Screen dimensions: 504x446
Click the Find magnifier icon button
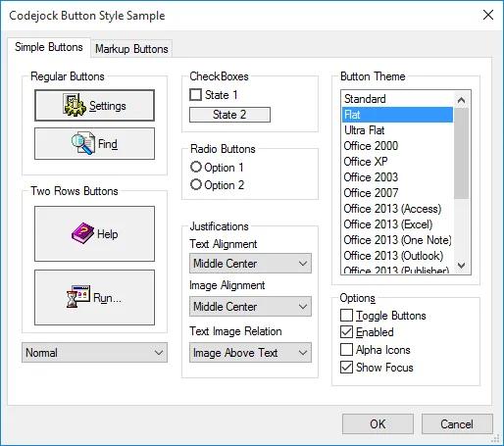pos(94,144)
